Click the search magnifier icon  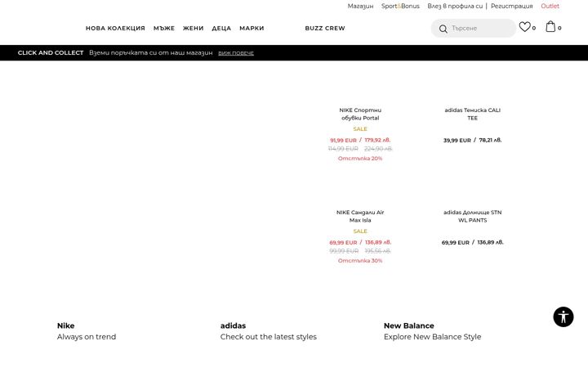click(x=443, y=29)
